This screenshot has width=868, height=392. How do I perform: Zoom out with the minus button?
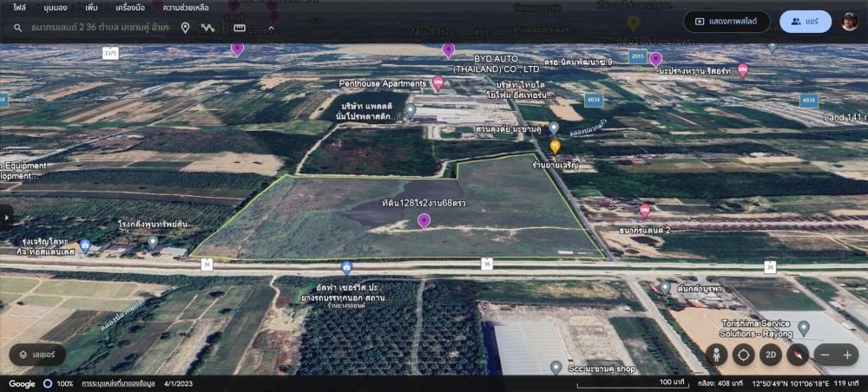tap(825, 355)
